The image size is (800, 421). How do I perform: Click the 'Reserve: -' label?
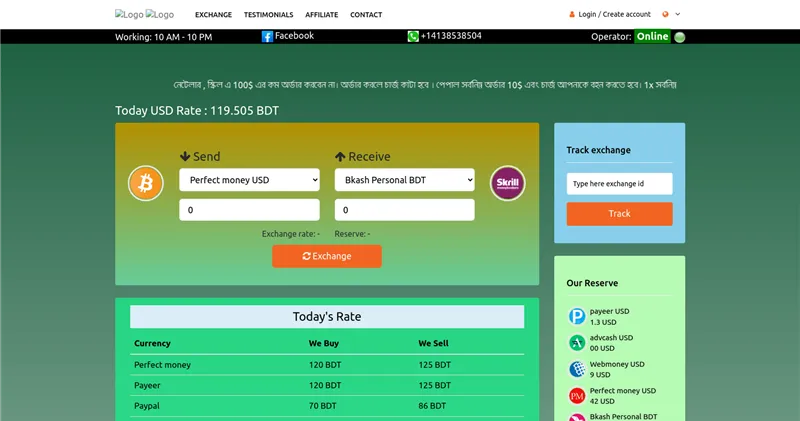point(353,234)
